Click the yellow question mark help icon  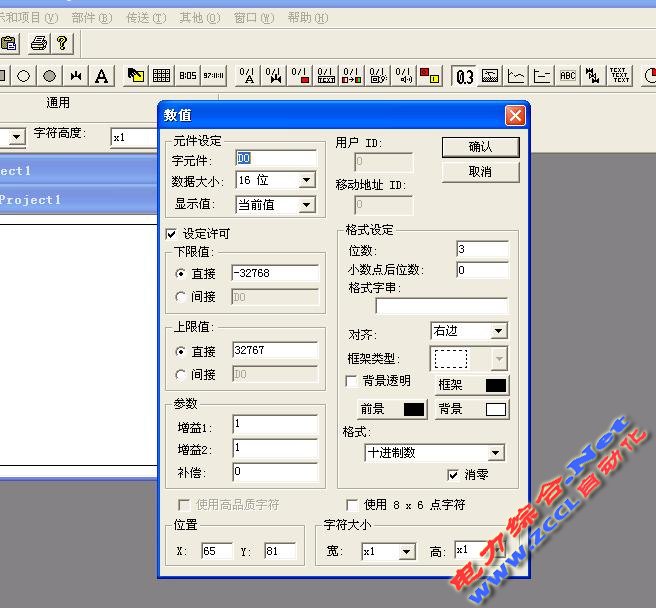coord(62,43)
